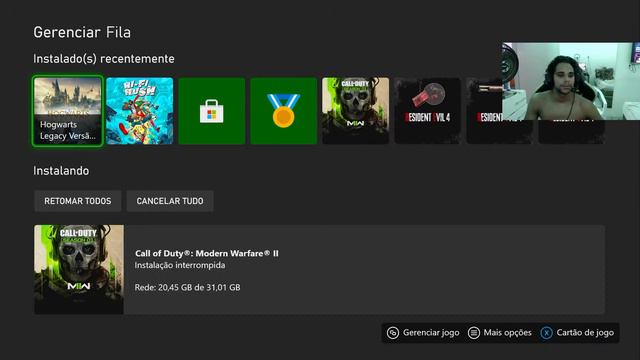The height and width of the screenshot is (360, 640).
Task: Click the text 'Instalação interrompida'
Action: coord(180,265)
